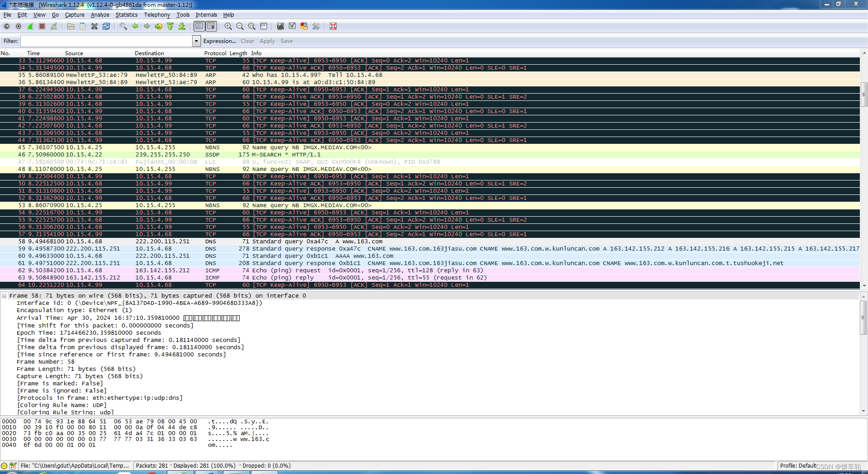
Task: Collapse the Frame 58 tree node
Action: pos(4,296)
